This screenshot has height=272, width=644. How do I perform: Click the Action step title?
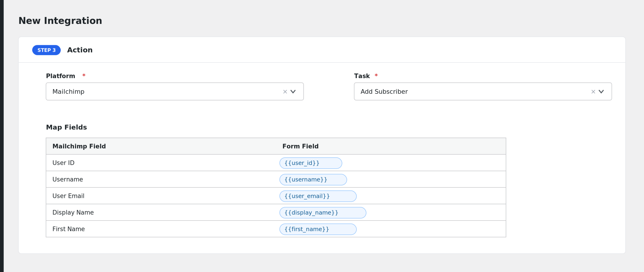point(80,50)
